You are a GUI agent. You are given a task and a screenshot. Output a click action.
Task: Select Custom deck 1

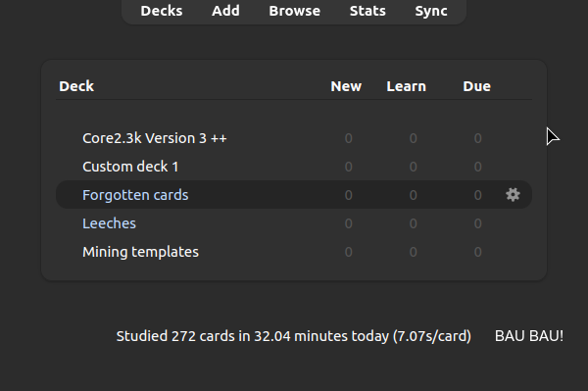tap(130, 167)
